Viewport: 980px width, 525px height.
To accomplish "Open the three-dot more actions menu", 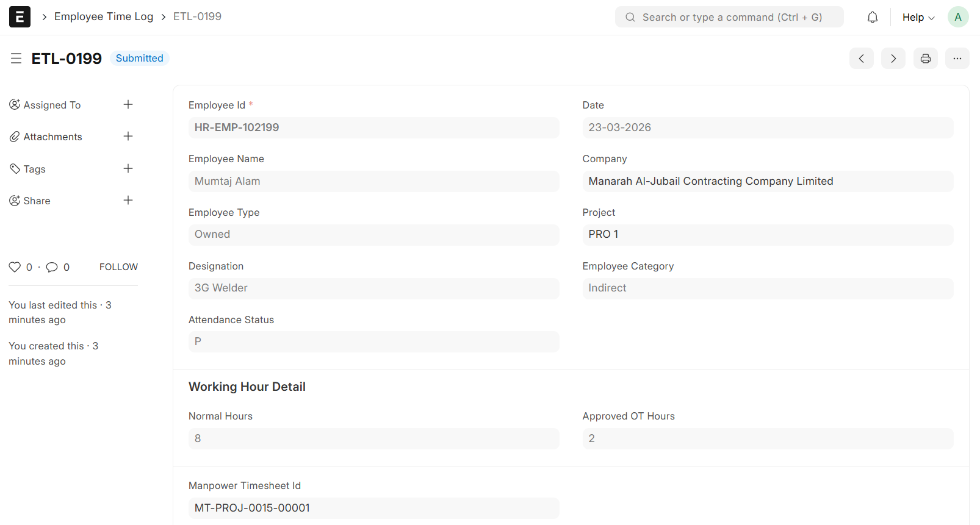I will (957, 59).
